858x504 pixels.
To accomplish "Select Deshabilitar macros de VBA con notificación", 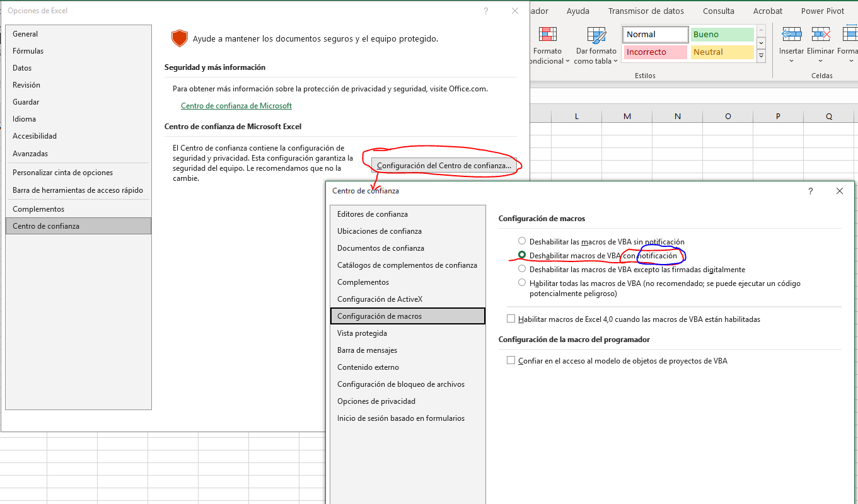I will click(x=522, y=255).
